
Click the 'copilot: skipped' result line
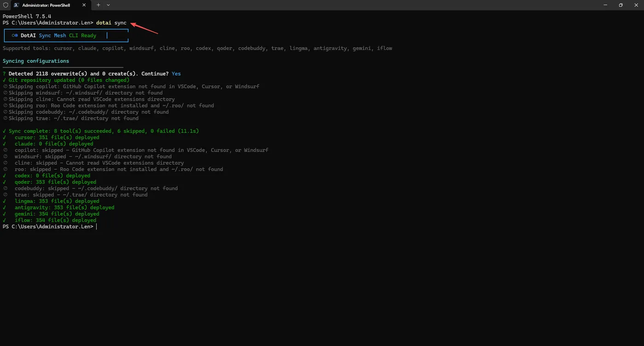pyautogui.click(x=136, y=150)
